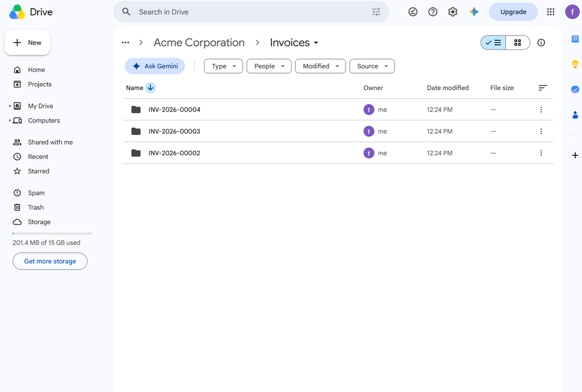
Task: Select the INV-2026-00003 folder icon
Action: coord(136,131)
